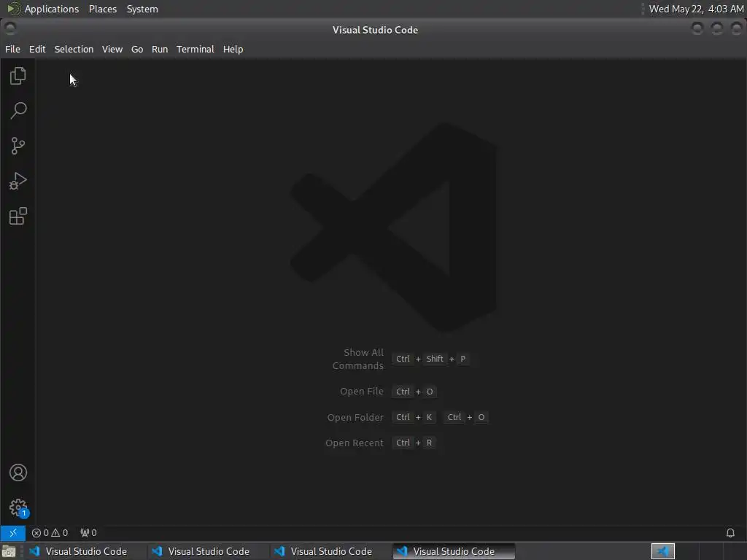Open the File menu
Screen dimensions: 747x560
[12, 49]
